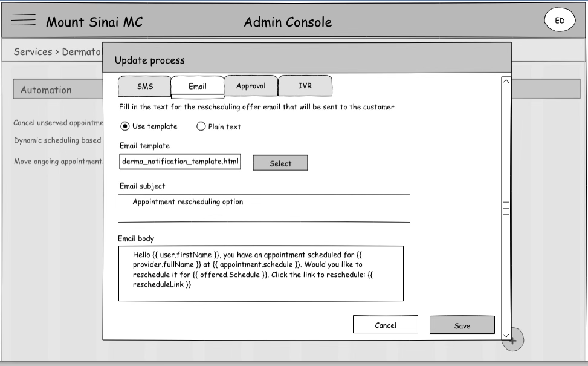The width and height of the screenshot is (588, 366).
Task: Click the Admin Console heading
Action: [288, 22]
